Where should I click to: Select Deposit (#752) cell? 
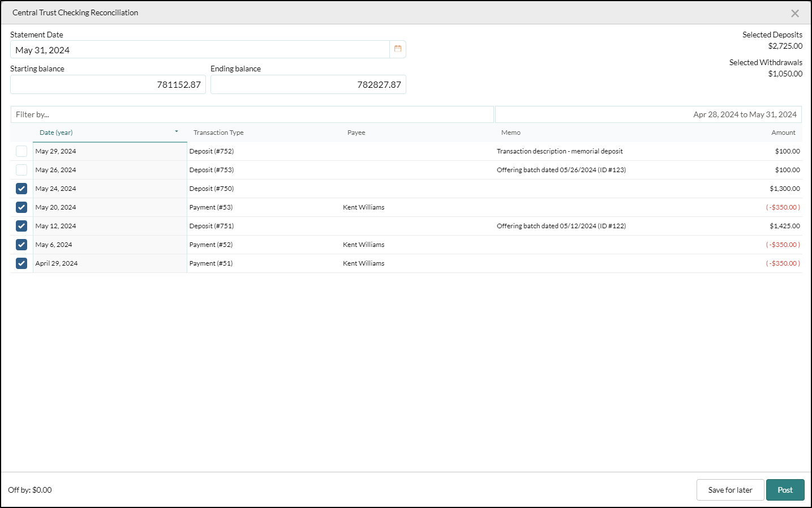click(x=212, y=151)
